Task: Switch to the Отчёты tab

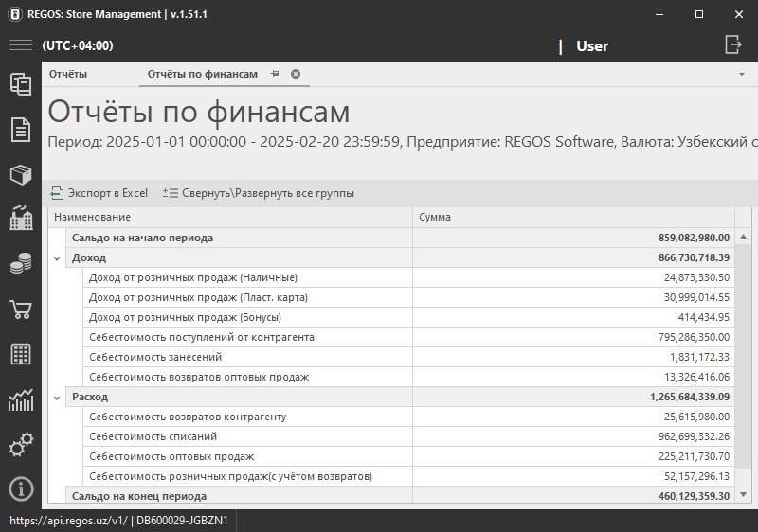Action: pos(68,74)
